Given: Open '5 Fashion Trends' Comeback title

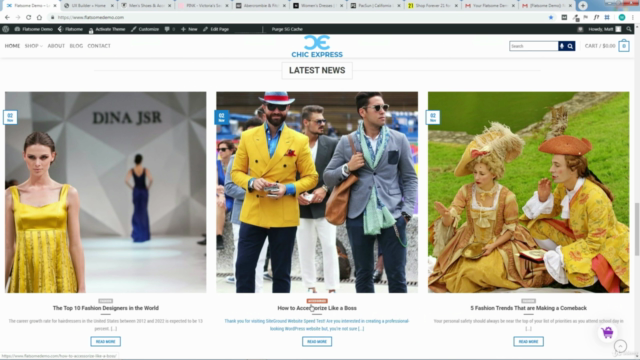Looking at the screenshot, I should [529, 308].
